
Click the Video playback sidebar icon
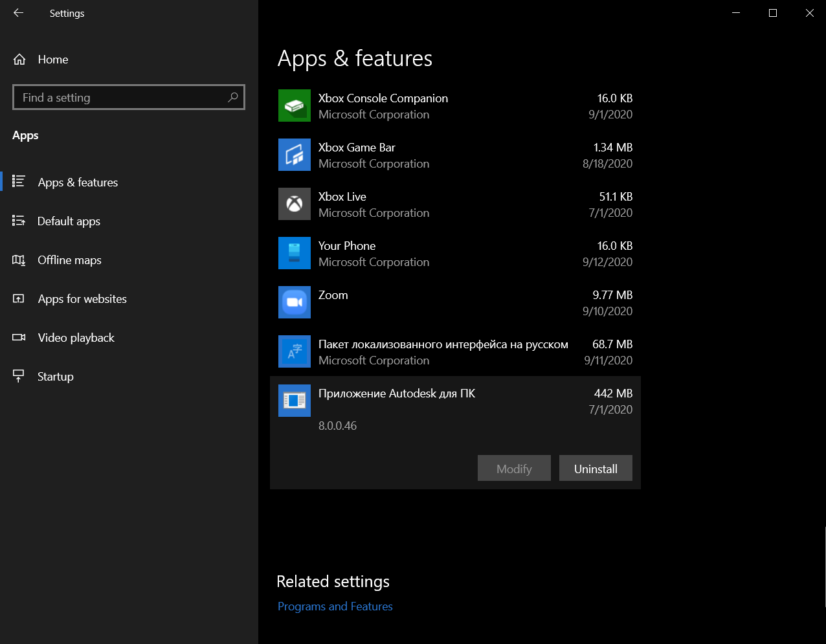pos(19,337)
